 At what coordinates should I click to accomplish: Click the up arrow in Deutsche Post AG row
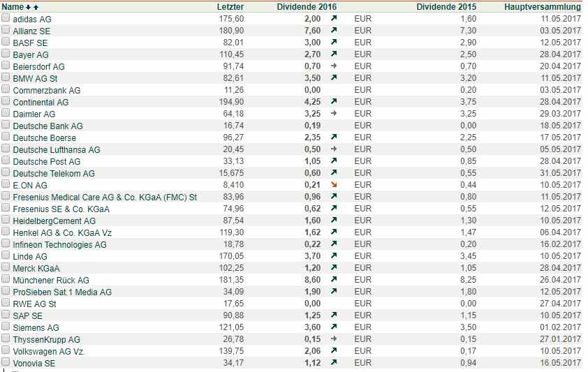334,161
